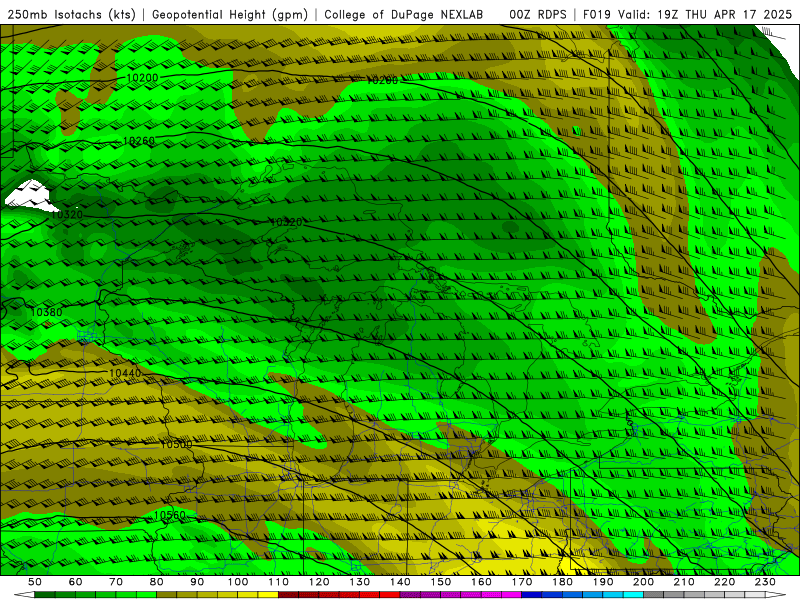Select the magenta colorbar segment below 160

tap(471, 595)
